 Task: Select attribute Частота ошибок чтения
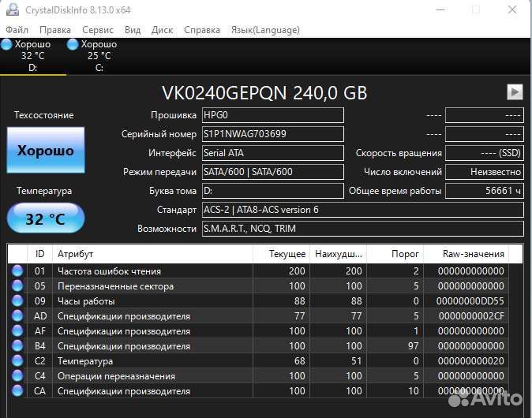(x=109, y=271)
